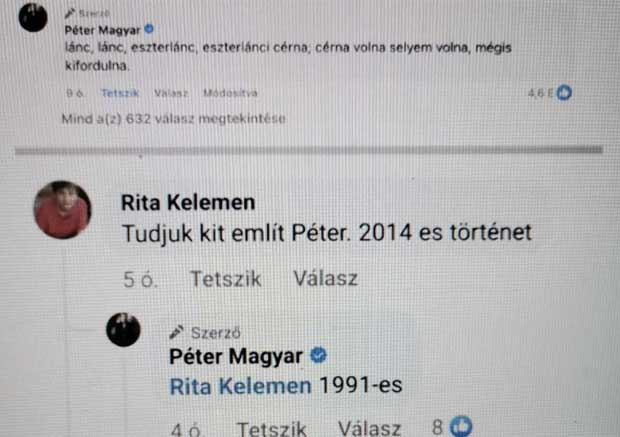The width and height of the screenshot is (620, 437).
Task: Open Péter Magyar's avatar on top comment
Action: [x=33, y=18]
